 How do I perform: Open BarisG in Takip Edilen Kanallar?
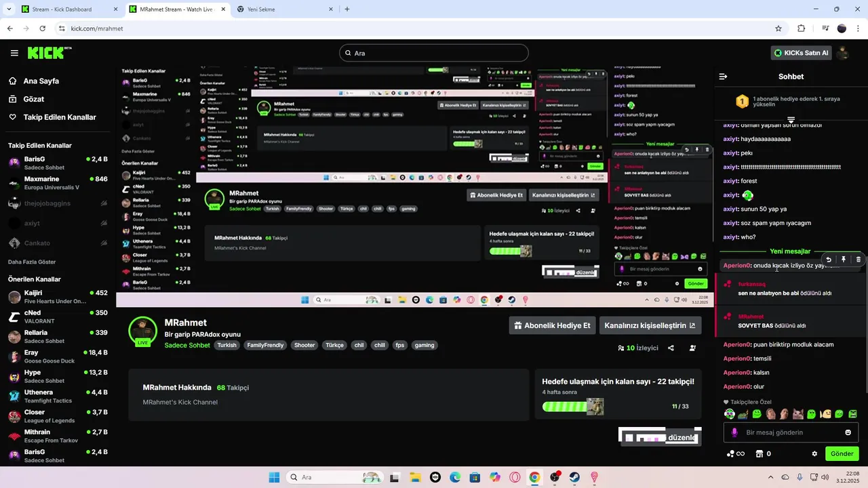click(x=58, y=163)
